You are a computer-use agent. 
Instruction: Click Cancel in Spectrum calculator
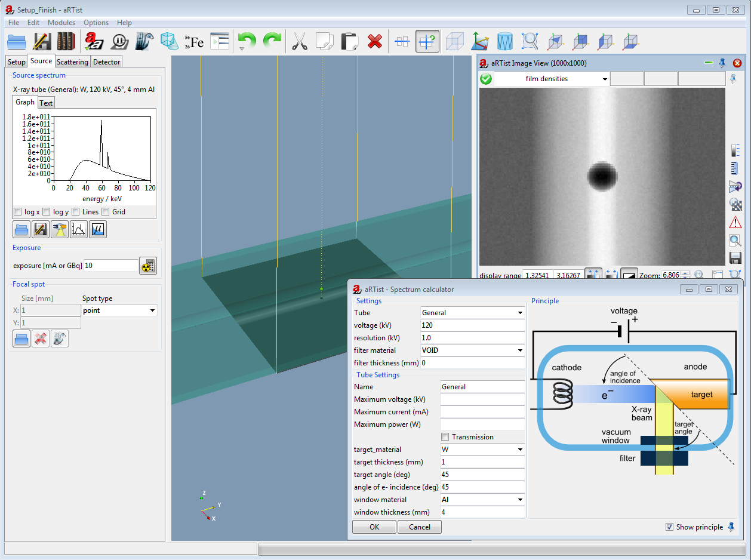[420, 527]
